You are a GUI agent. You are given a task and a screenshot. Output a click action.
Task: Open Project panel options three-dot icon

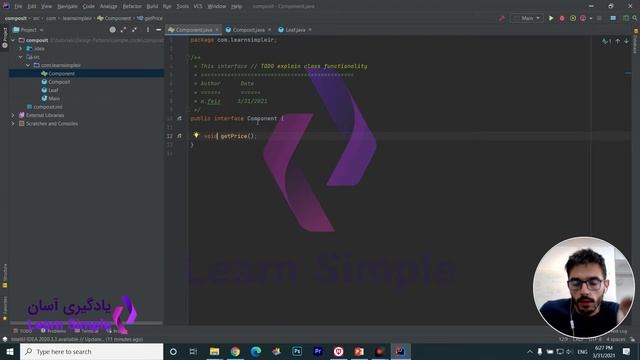[148, 30]
